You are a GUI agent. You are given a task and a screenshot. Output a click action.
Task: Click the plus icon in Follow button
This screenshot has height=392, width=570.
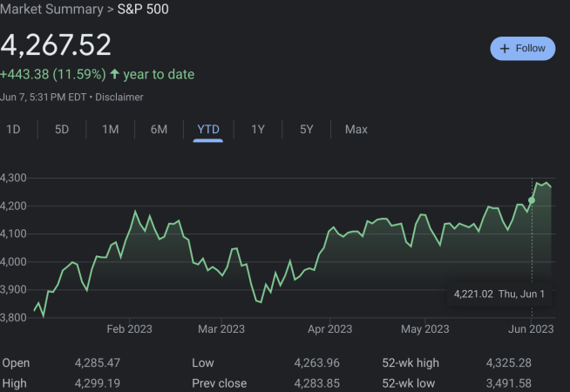pyautogui.click(x=505, y=48)
